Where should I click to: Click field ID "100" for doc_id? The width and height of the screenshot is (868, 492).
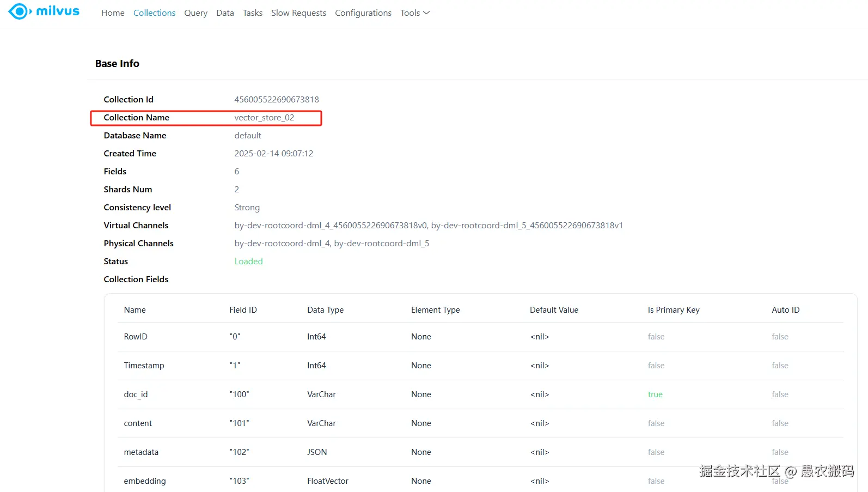point(239,394)
